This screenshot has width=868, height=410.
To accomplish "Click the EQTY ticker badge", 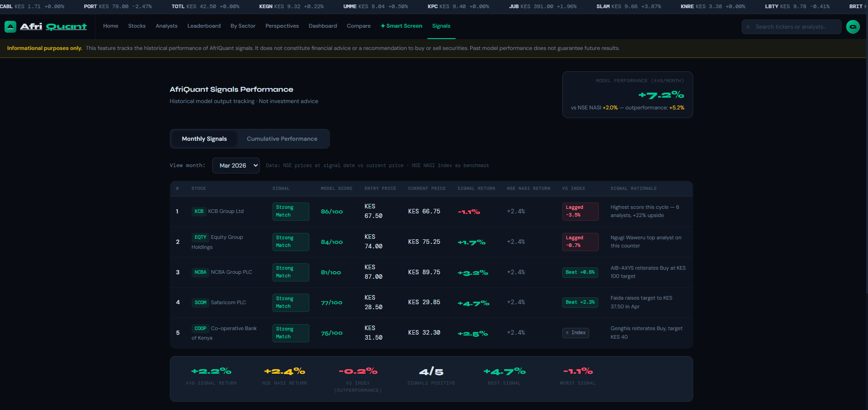I will (x=200, y=237).
